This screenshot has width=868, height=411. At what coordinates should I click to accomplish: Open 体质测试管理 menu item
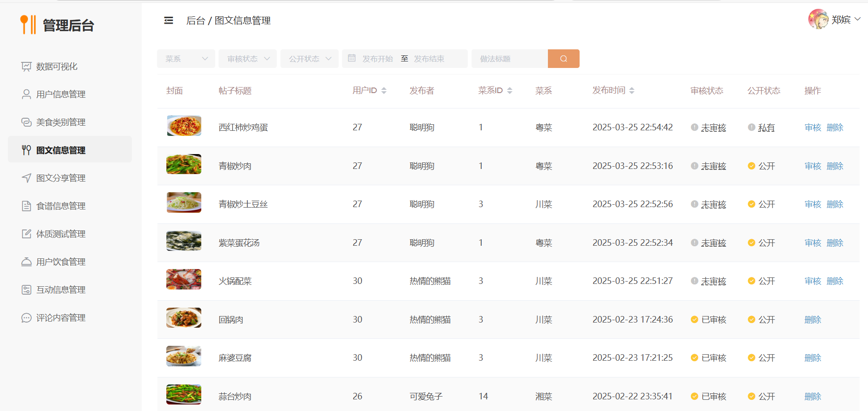click(70, 234)
